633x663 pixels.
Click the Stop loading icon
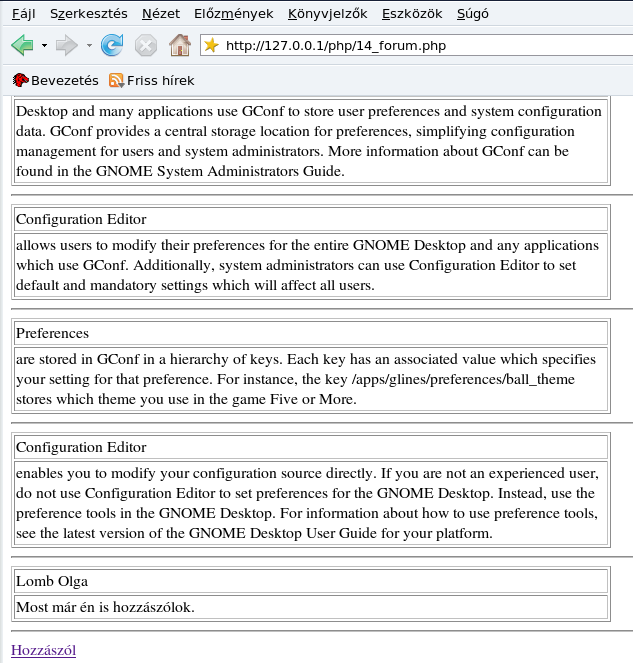coord(146,45)
